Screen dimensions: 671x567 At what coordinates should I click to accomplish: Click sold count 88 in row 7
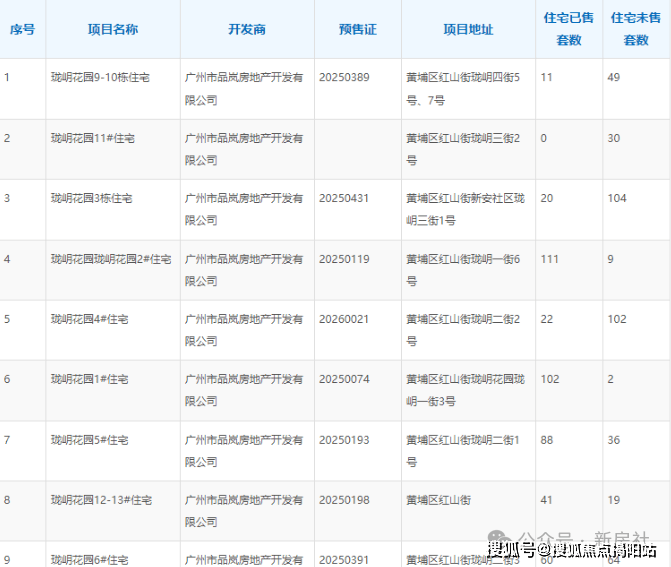(547, 440)
